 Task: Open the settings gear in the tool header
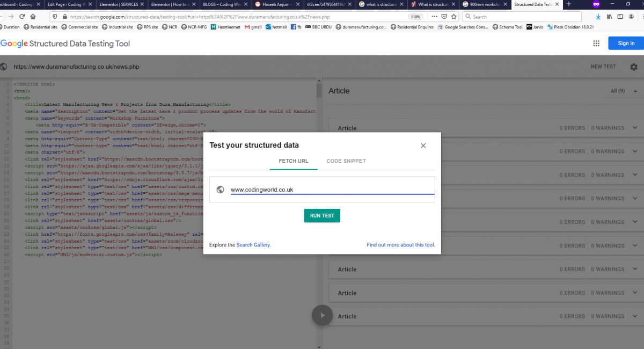click(634, 67)
